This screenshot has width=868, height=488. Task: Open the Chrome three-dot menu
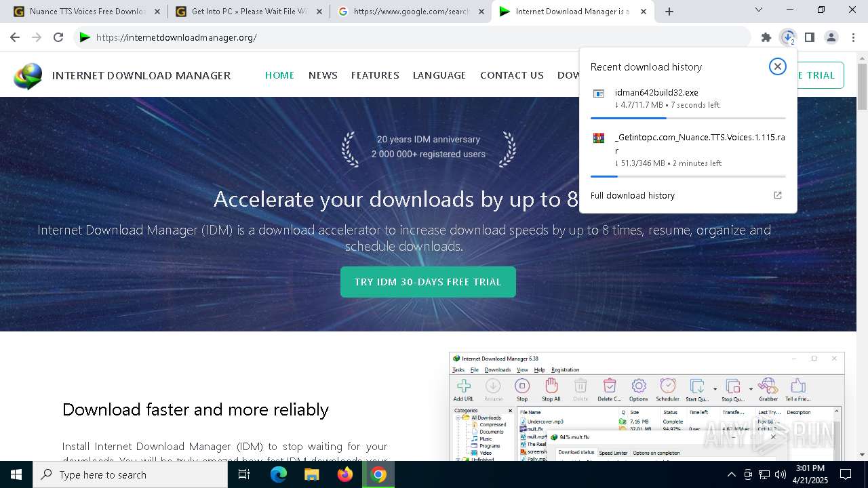[853, 37]
